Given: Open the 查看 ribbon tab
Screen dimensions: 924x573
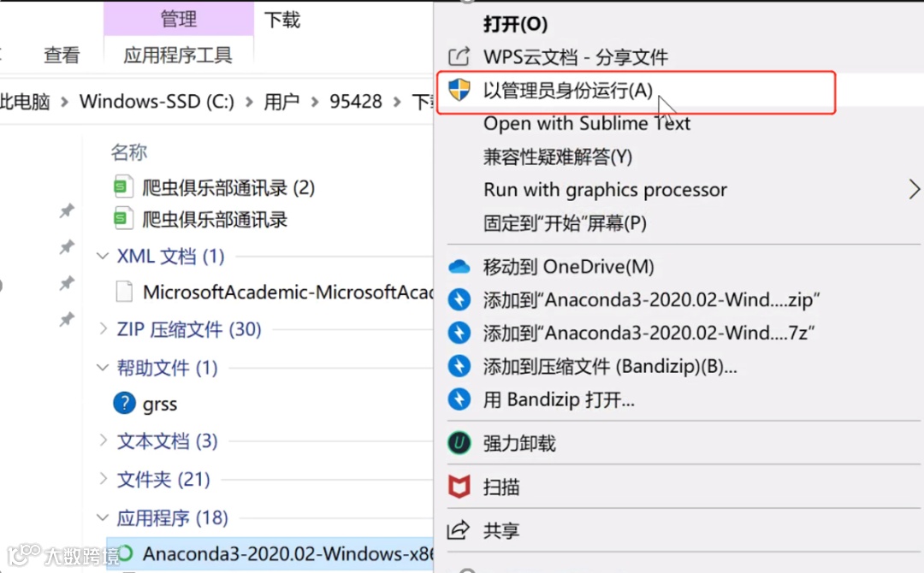Looking at the screenshot, I should click(62, 56).
